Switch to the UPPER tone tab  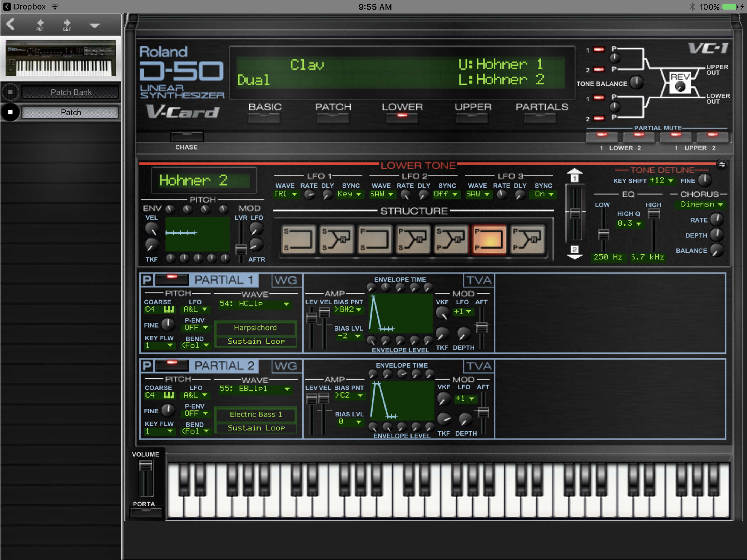(472, 118)
